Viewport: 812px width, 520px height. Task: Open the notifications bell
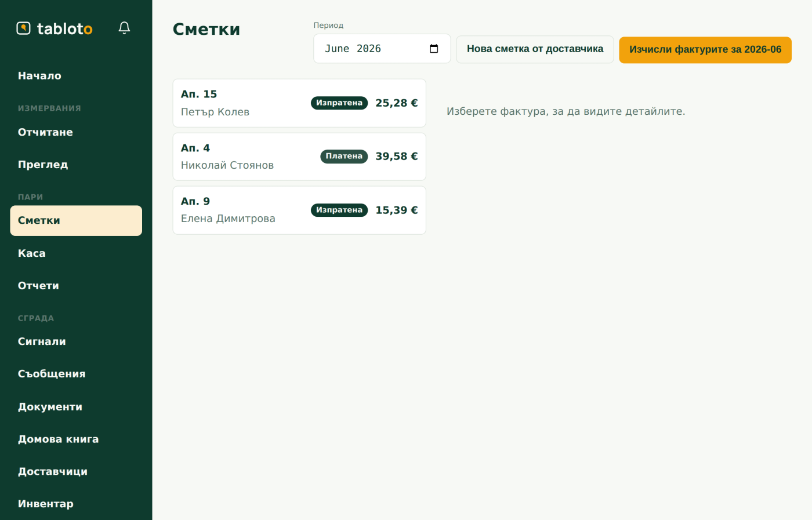click(124, 28)
